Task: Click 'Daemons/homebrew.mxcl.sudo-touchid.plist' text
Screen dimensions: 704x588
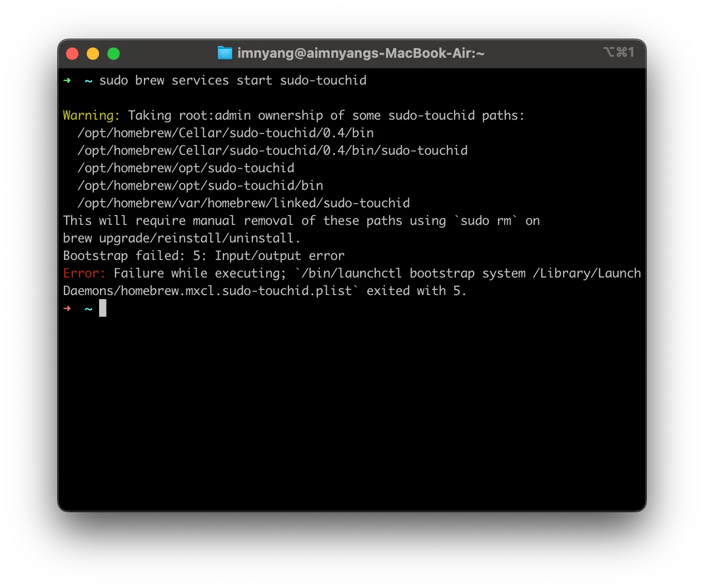Action: tap(207, 291)
